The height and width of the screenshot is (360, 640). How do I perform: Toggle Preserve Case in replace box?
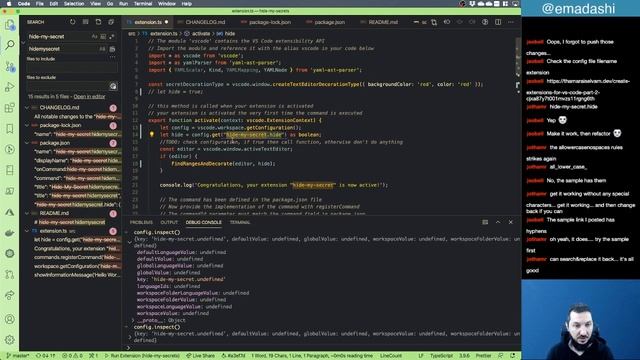tap(102, 49)
